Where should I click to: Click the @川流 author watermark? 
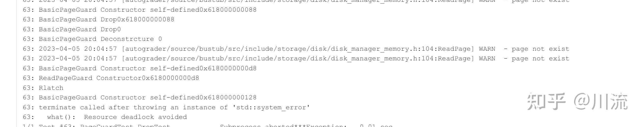coord(601,102)
